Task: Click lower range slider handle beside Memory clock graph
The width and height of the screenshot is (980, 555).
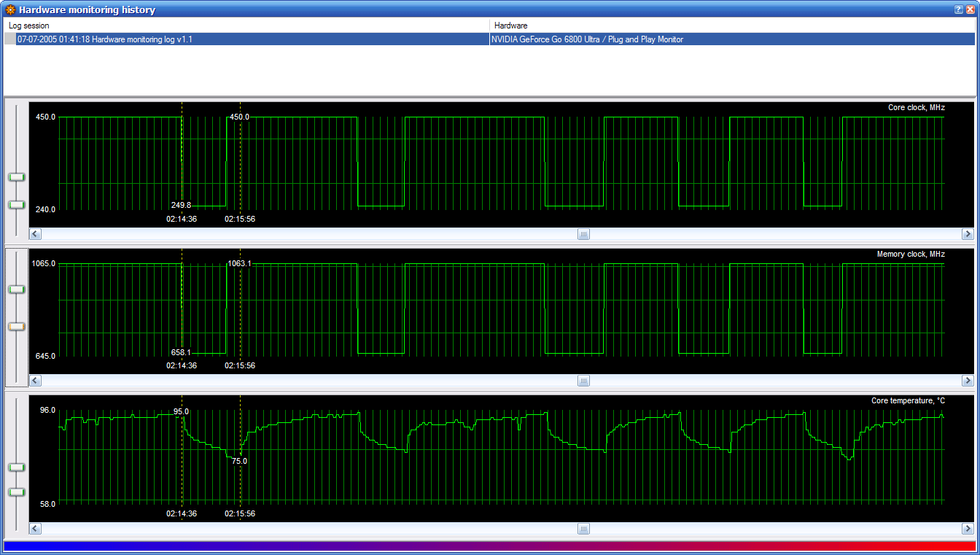Action: coord(16,327)
